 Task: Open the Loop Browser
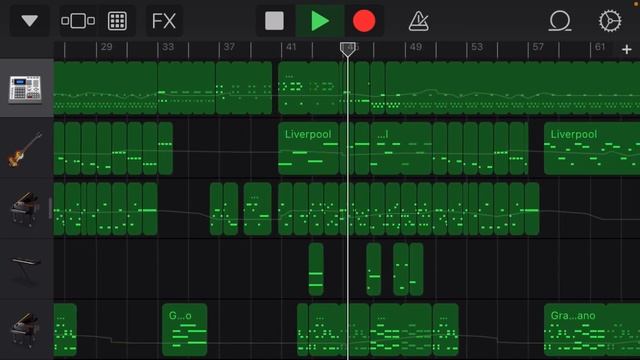tap(560, 20)
